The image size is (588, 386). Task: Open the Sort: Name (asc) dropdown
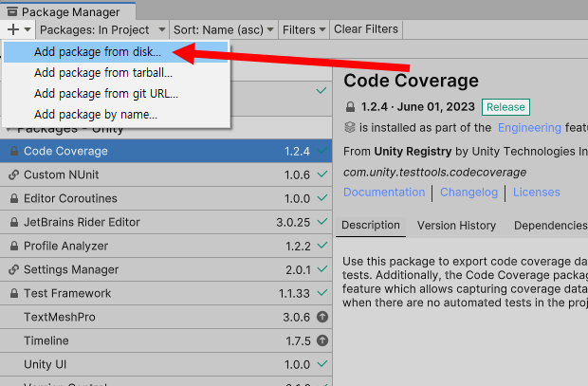coord(224,29)
